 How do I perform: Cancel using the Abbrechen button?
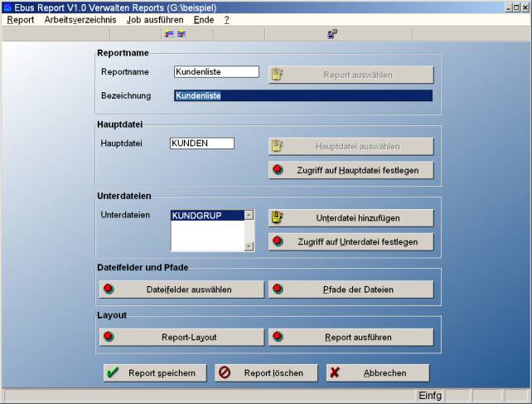tap(377, 373)
